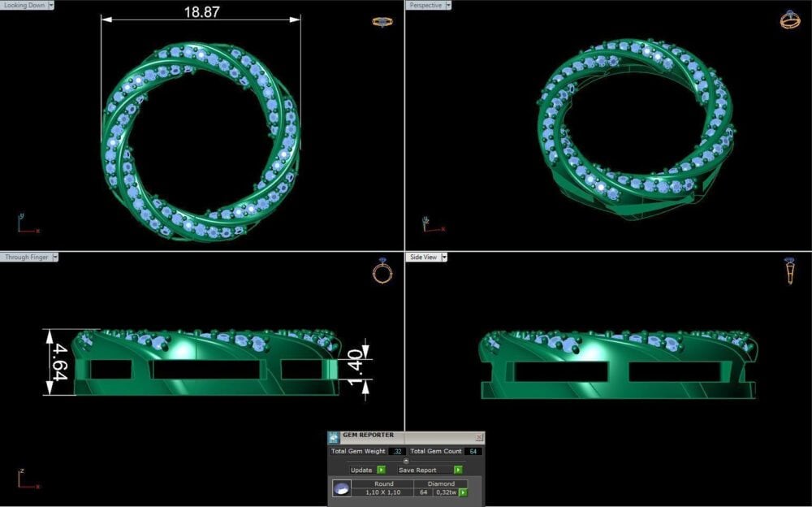This screenshot has height=507, width=812.
Task: Select the Looking Down viewport title
Action: 24,5
